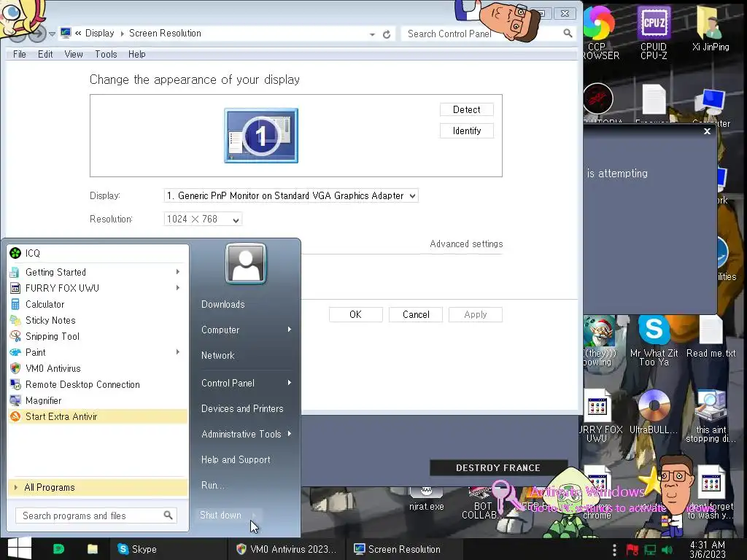
Task: Refresh the Control Panel address bar
Action: (387, 34)
